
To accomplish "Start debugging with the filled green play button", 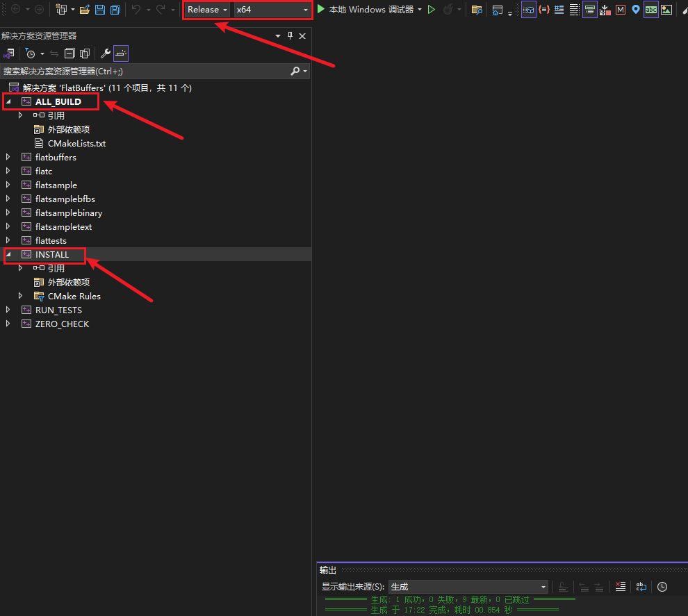I will click(321, 9).
